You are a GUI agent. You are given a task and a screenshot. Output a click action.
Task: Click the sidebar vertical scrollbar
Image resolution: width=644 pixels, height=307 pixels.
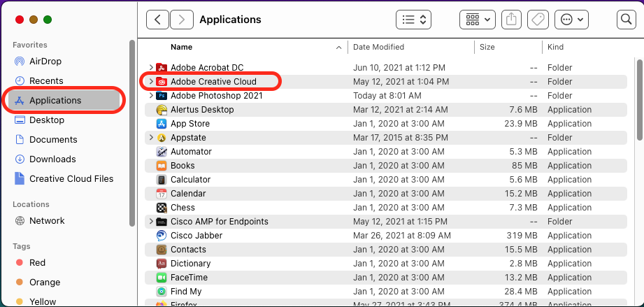point(132,133)
